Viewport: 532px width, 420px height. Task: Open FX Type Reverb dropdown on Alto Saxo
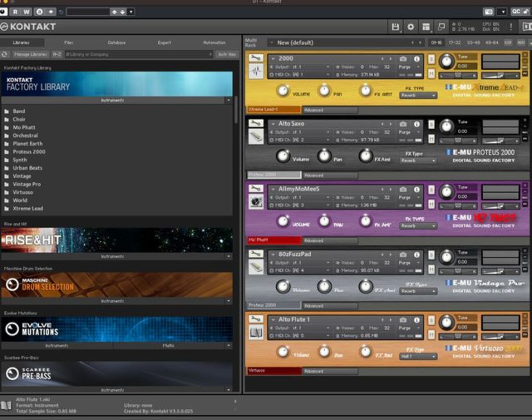coord(418,160)
